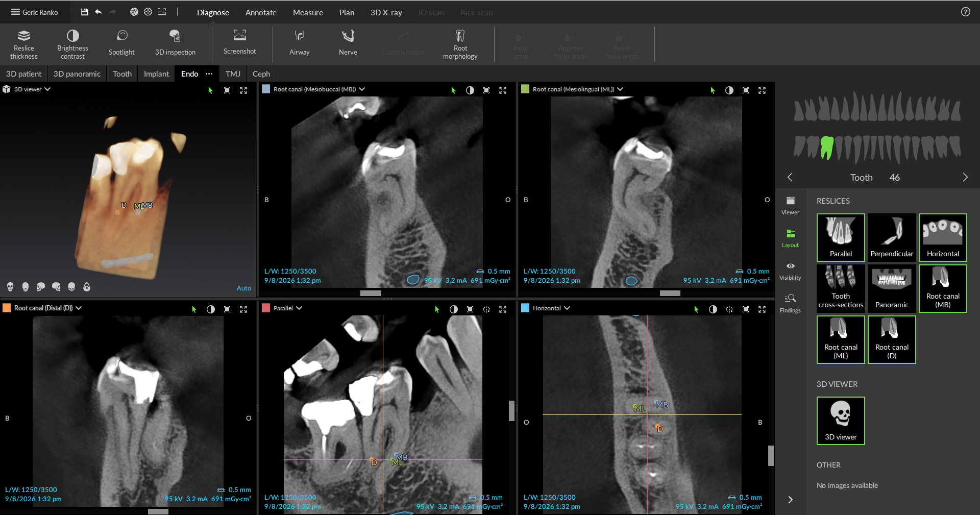Open the Findings sidebar panel
980x515 pixels.
point(790,303)
